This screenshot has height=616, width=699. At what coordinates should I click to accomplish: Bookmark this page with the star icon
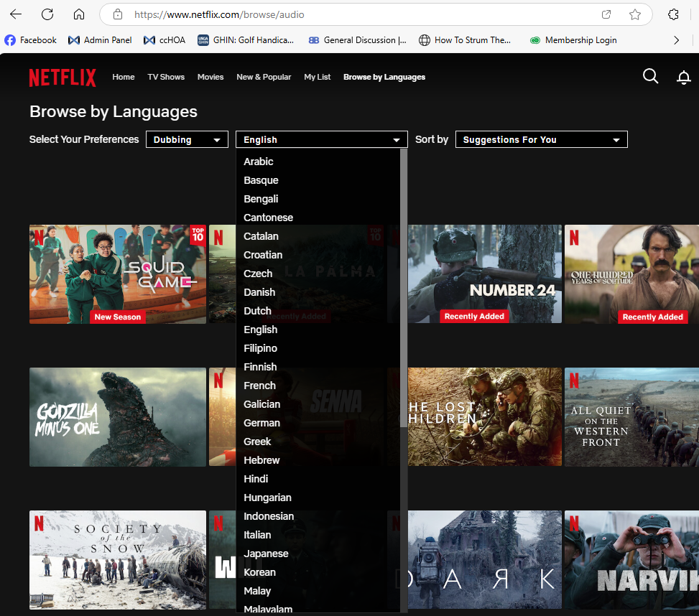point(635,14)
